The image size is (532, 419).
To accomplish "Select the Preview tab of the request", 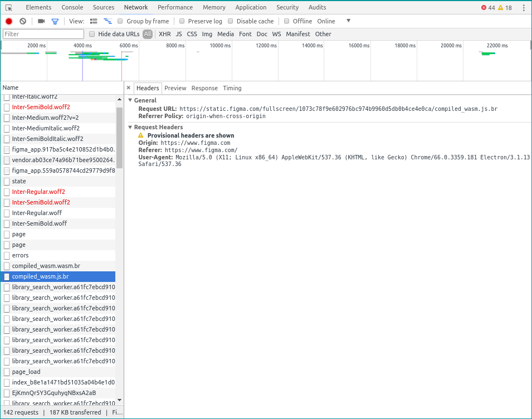I will coord(175,88).
